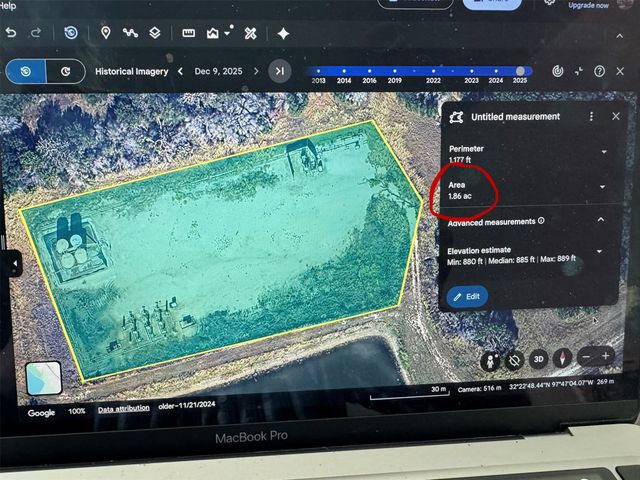Choose the Draw path or polygon tool
640x480 pixels.
pos(130,33)
